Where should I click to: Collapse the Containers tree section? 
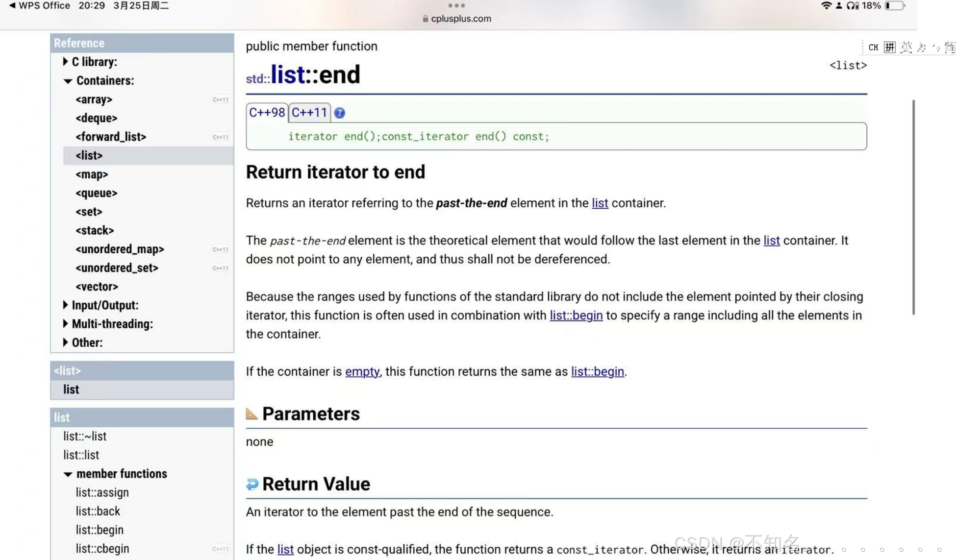[68, 80]
